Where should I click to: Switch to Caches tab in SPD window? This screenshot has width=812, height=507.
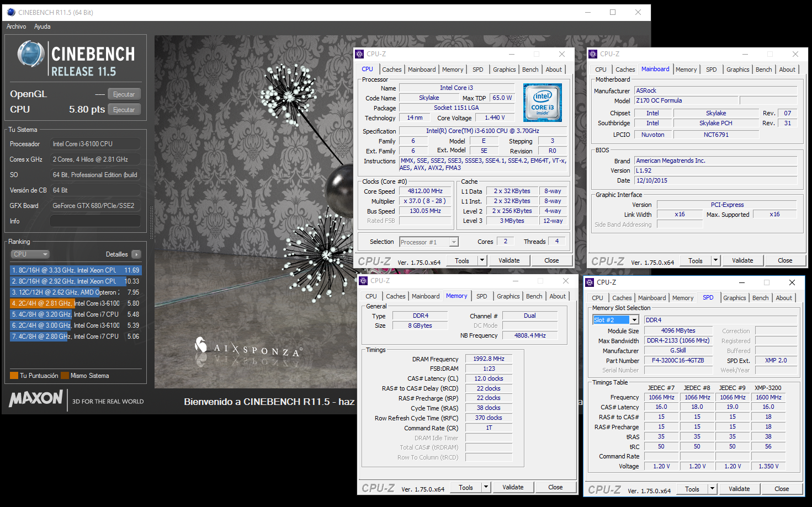pos(622,298)
